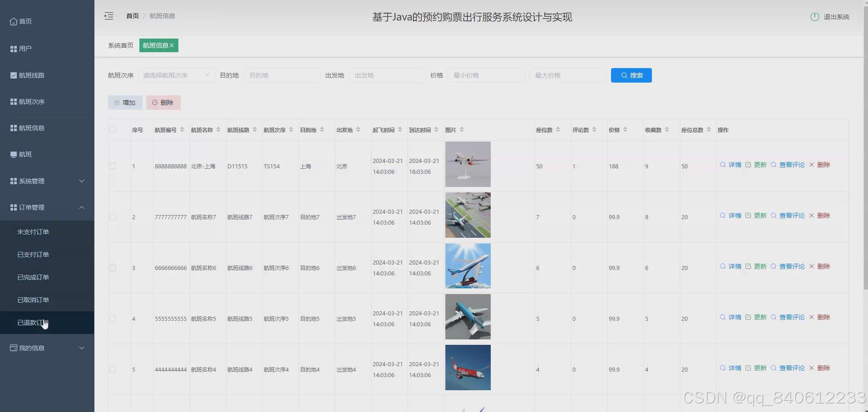Click the sort arrows on 价格 column header
Image resolution: width=868 pixels, height=412 pixels.
[x=626, y=129]
